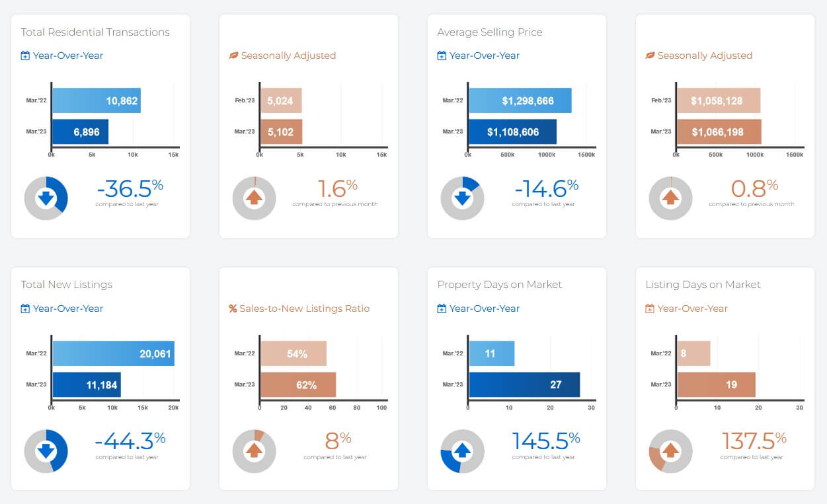Click the down-arrow donut in Total Residential Transactions
The image size is (827, 504).
point(46,198)
